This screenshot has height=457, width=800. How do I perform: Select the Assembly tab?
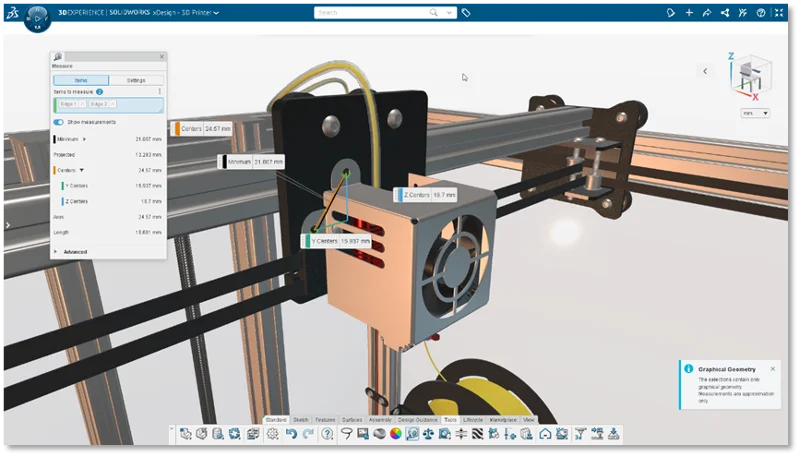click(380, 419)
